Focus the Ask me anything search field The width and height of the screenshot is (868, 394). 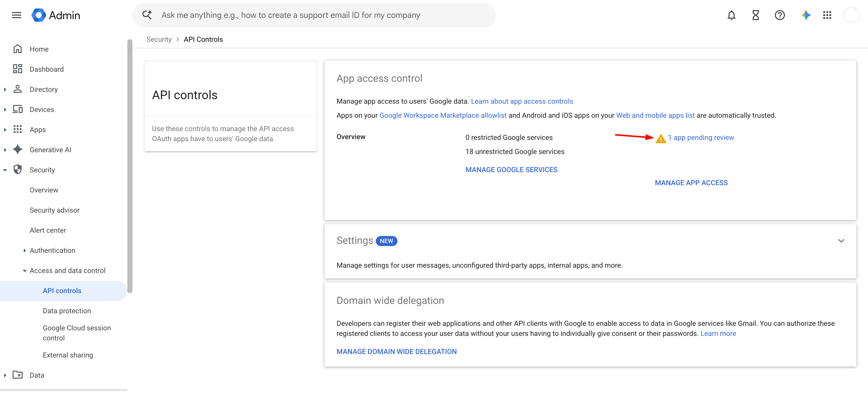click(314, 15)
